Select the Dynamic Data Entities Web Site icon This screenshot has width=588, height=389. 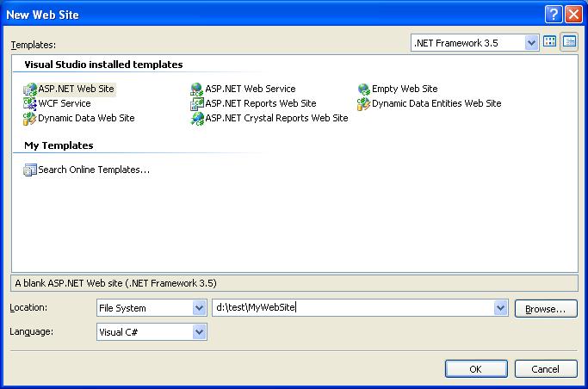[364, 104]
